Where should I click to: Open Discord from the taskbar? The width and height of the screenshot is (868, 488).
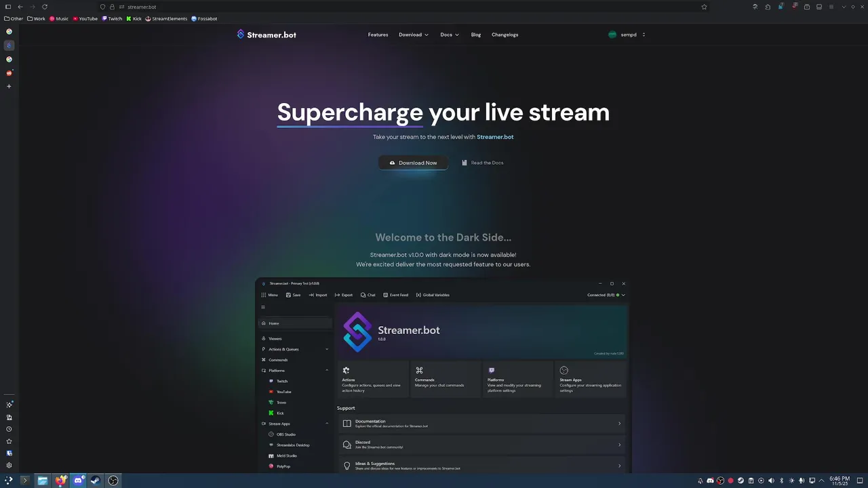(78, 481)
